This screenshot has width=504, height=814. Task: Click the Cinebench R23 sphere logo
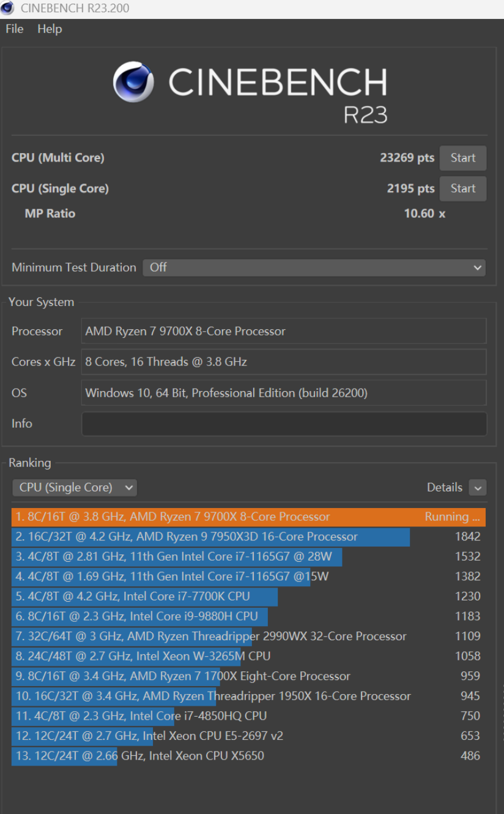[x=133, y=81]
